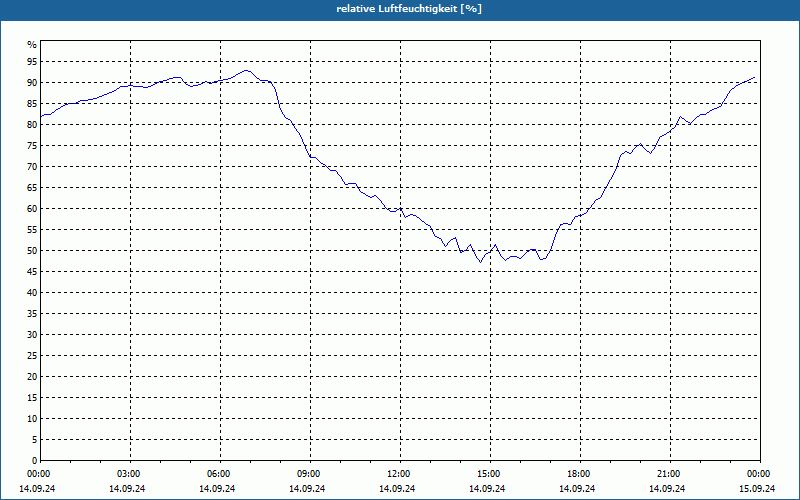Screen dimensions: 800x500
Task: Click the '%' unit label on y-axis
Action: tap(32, 45)
